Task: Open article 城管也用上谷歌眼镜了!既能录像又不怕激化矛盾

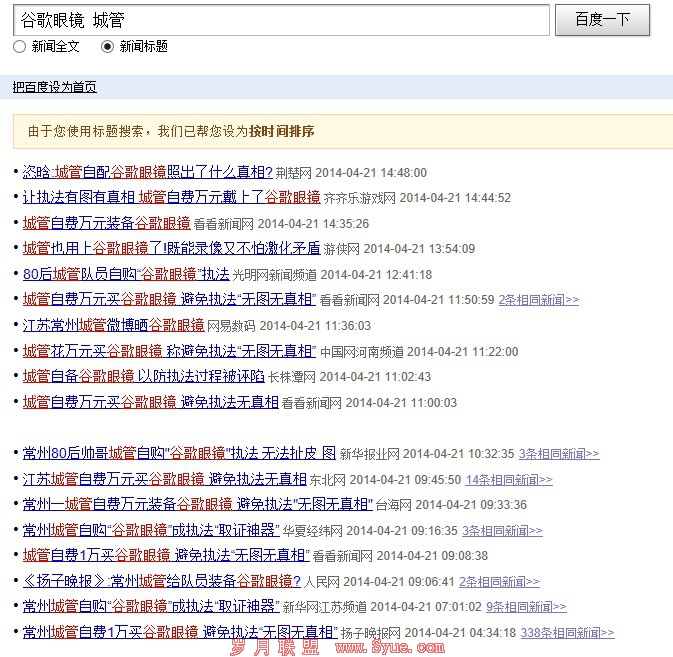Action: coord(172,248)
